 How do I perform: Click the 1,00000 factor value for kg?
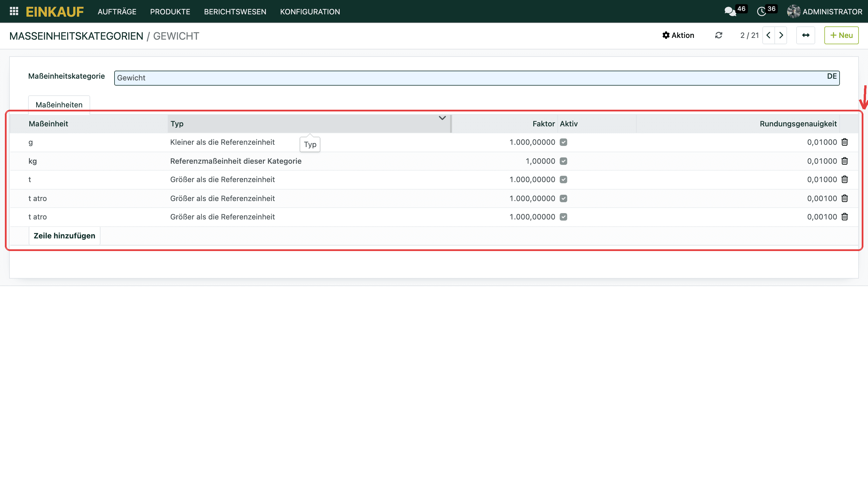pyautogui.click(x=540, y=161)
